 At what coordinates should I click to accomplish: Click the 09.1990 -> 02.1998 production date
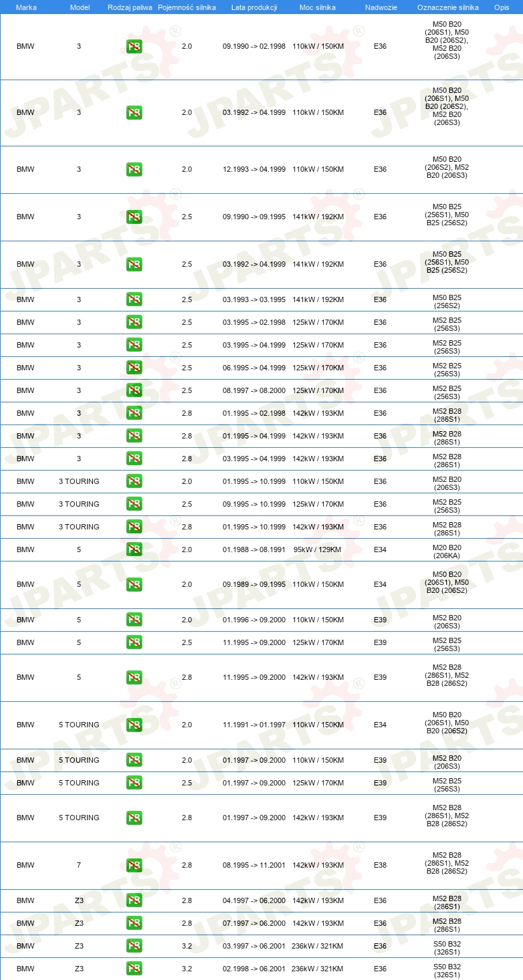(254, 46)
